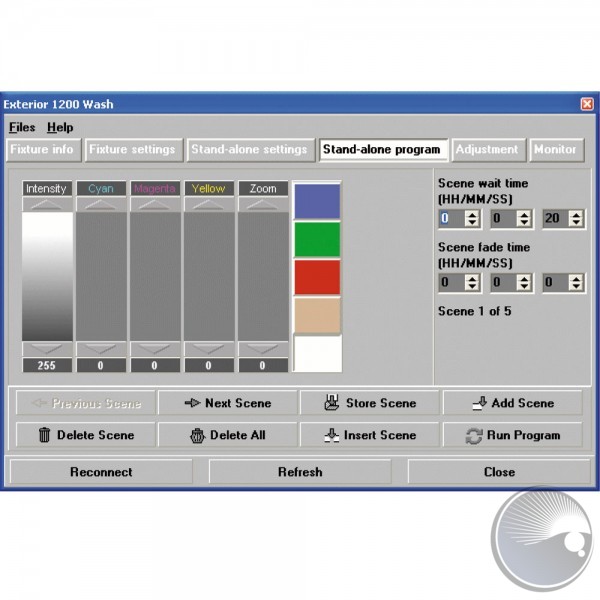Close the Exterior 1200 Wash window
Image resolution: width=600 pixels, height=600 pixels.
(587, 104)
